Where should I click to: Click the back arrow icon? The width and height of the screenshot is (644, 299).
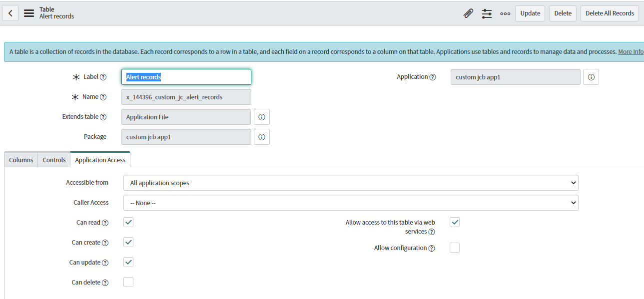[10, 13]
